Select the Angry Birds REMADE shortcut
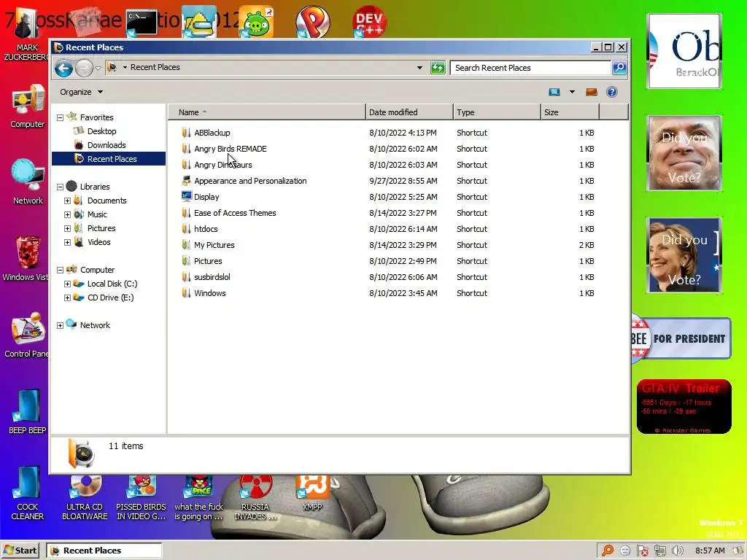 [230, 149]
